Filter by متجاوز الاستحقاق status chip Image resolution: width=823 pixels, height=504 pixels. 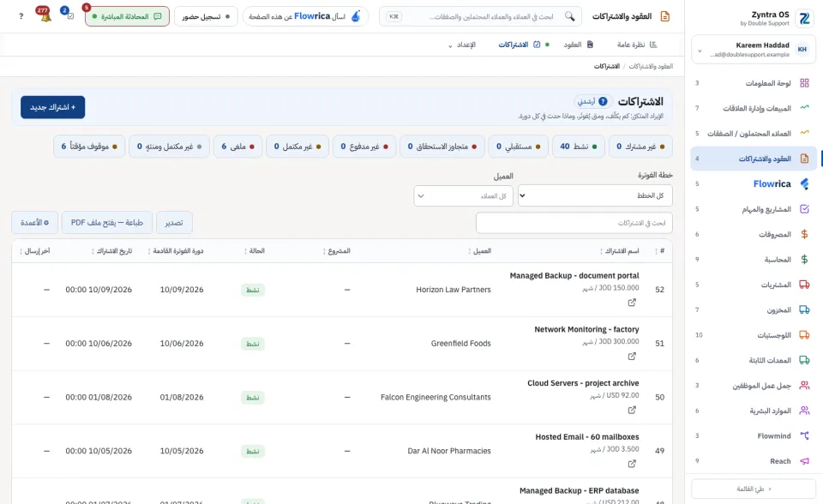point(442,147)
